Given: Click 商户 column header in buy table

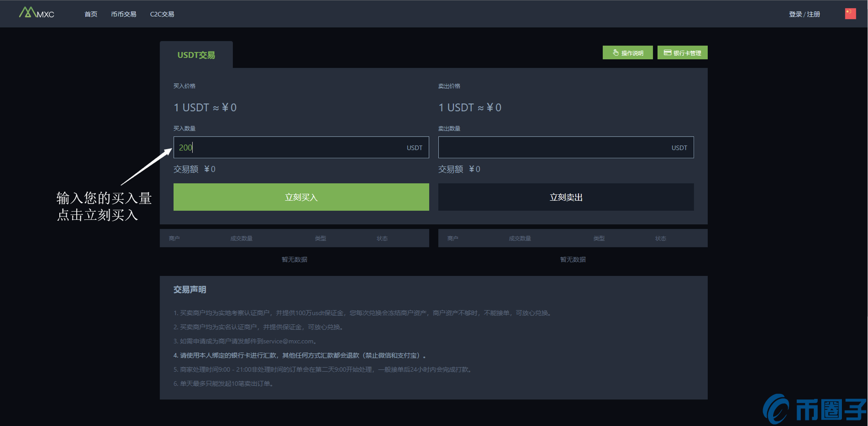Looking at the screenshot, I should [x=174, y=238].
